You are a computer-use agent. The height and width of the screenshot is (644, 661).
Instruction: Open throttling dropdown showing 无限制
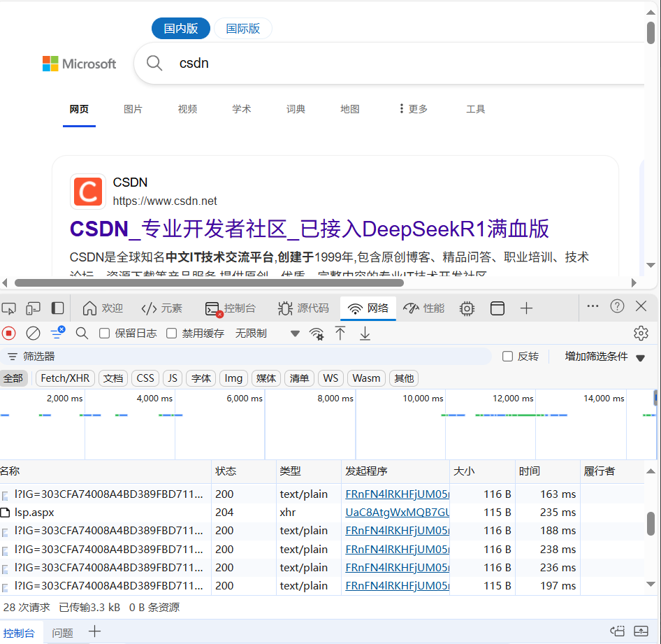(268, 333)
